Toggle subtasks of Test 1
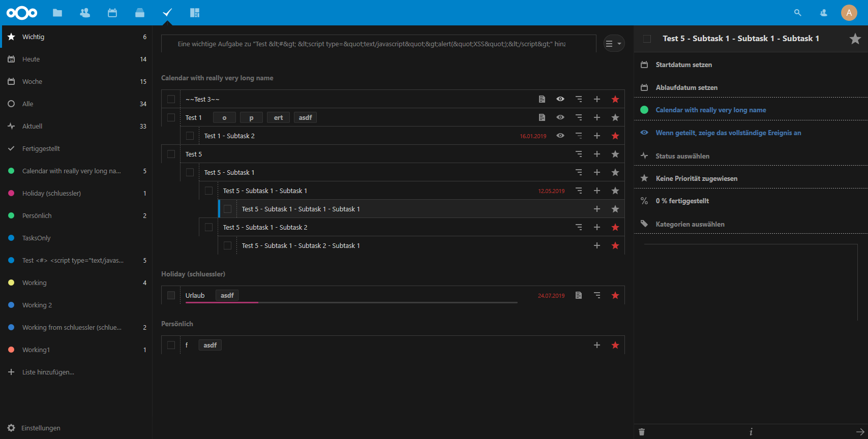 [579, 117]
